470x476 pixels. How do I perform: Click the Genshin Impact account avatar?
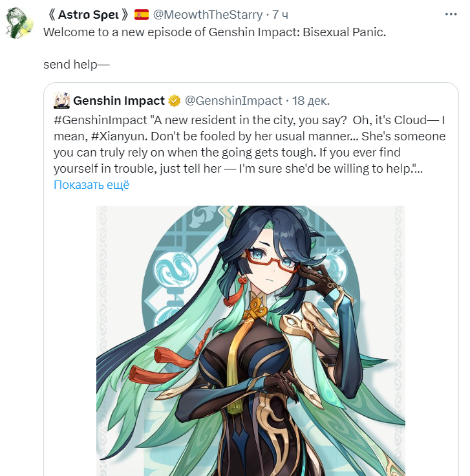click(61, 100)
